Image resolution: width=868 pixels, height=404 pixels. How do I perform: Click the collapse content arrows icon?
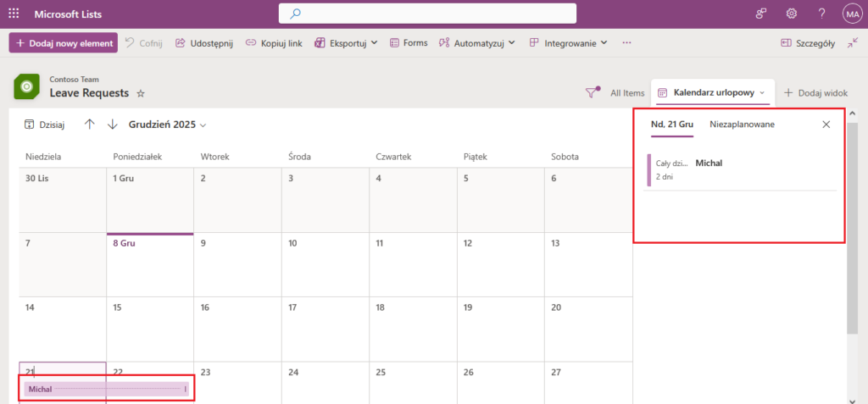pyautogui.click(x=852, y=42)
